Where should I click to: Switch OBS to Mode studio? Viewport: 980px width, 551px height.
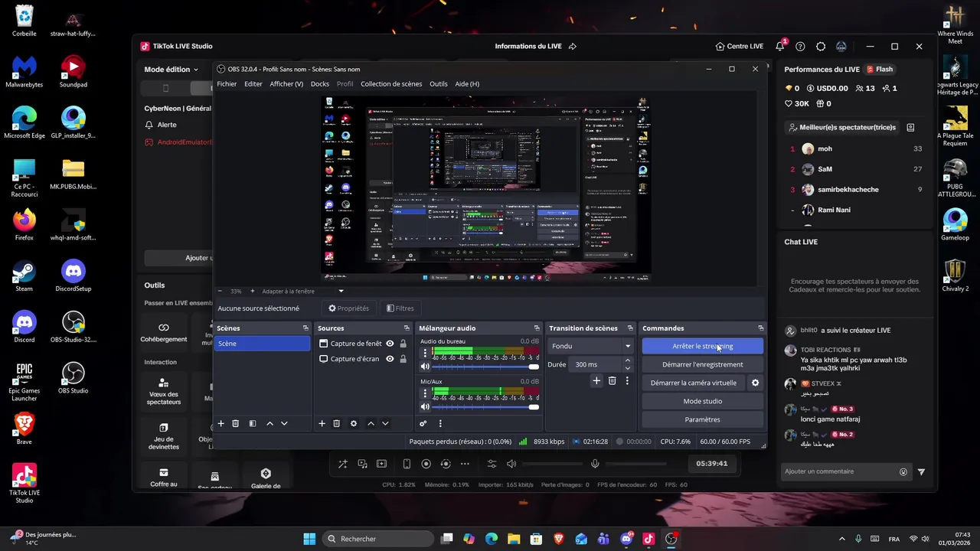pos(703,401)
